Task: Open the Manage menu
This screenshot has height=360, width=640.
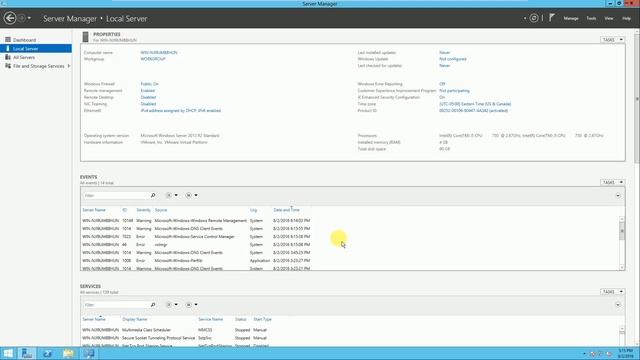Action: [571, 18]
